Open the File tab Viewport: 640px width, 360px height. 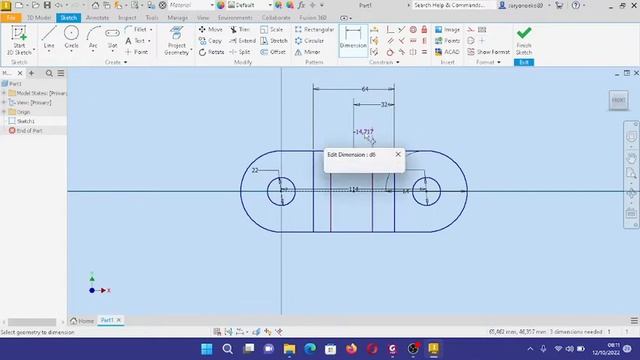coord(11,18)
